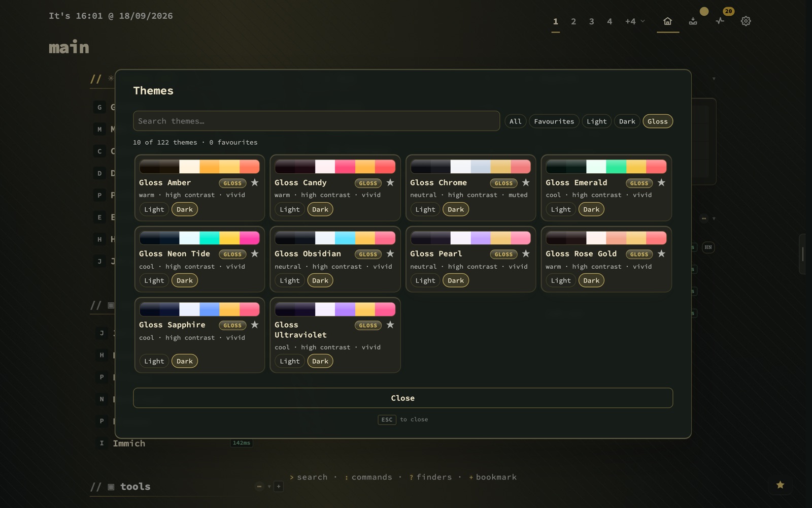812x508 pixels.
Task: Click the Gloss Ultraviolet palette strip
Action: click(x=335, y=309)
